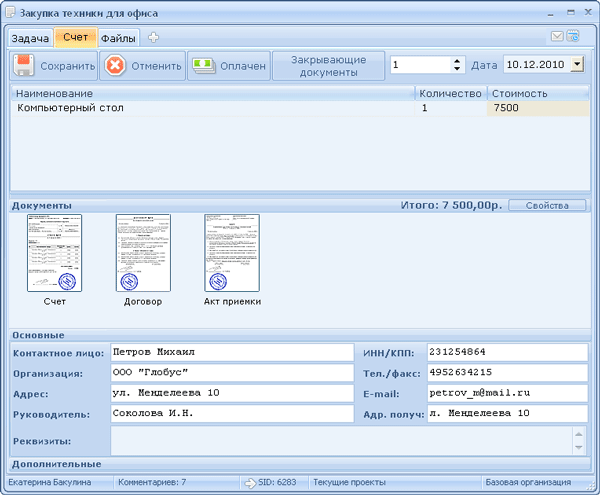
Task: Click Екатерина Бакулина in status bar
Action: pos(50,482)
